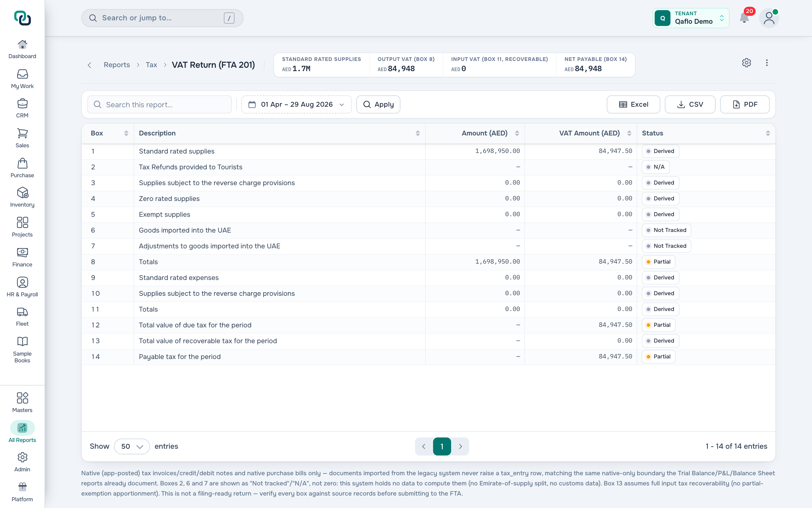Select the 'Tax Refunds provided to Tourists' row
The image size is (812, 508).
coord(429,167)
